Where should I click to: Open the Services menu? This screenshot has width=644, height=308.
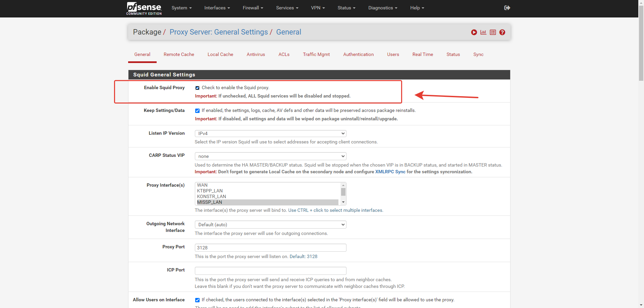coord(287,8)
